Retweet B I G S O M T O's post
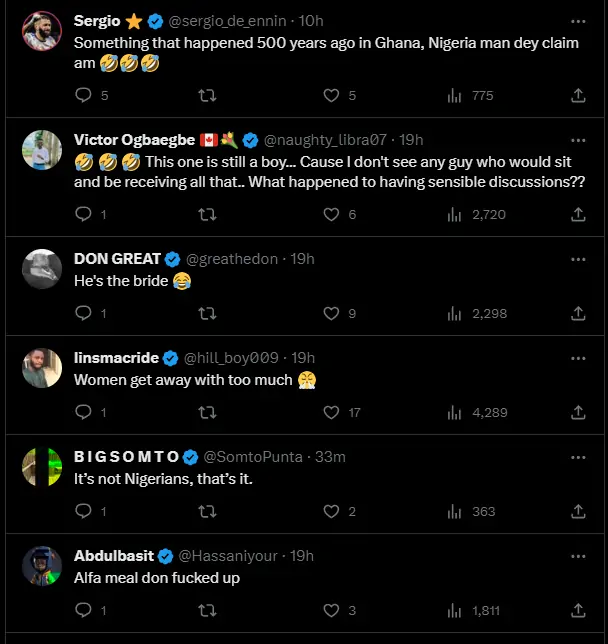 pos(207,511)
